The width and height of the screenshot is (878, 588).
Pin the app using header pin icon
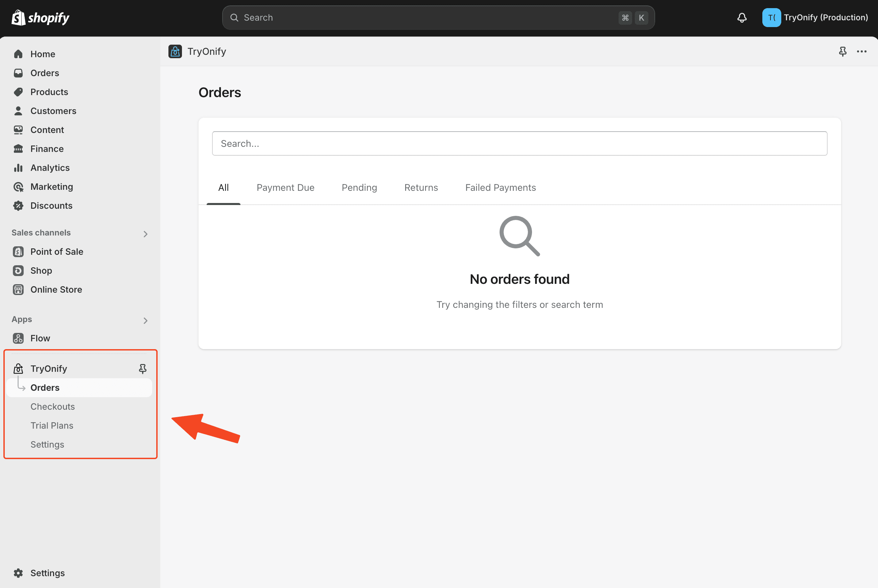(x=842, y=51)
